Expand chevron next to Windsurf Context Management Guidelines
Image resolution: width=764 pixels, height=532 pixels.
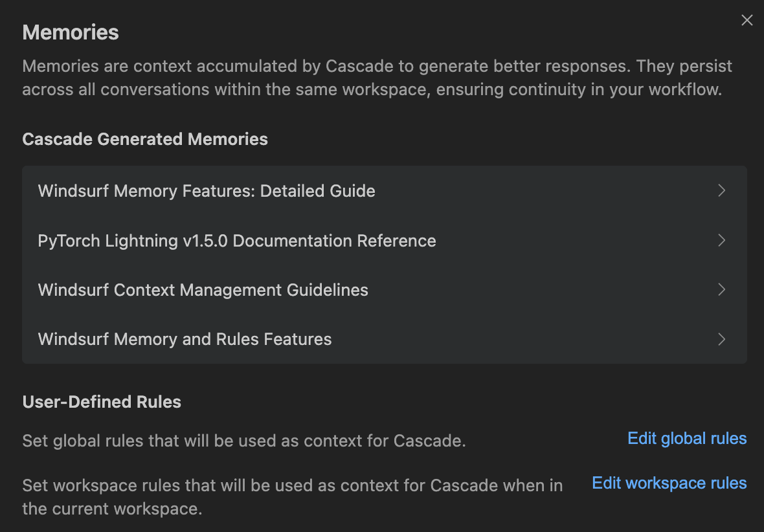(x=721, y=290)
